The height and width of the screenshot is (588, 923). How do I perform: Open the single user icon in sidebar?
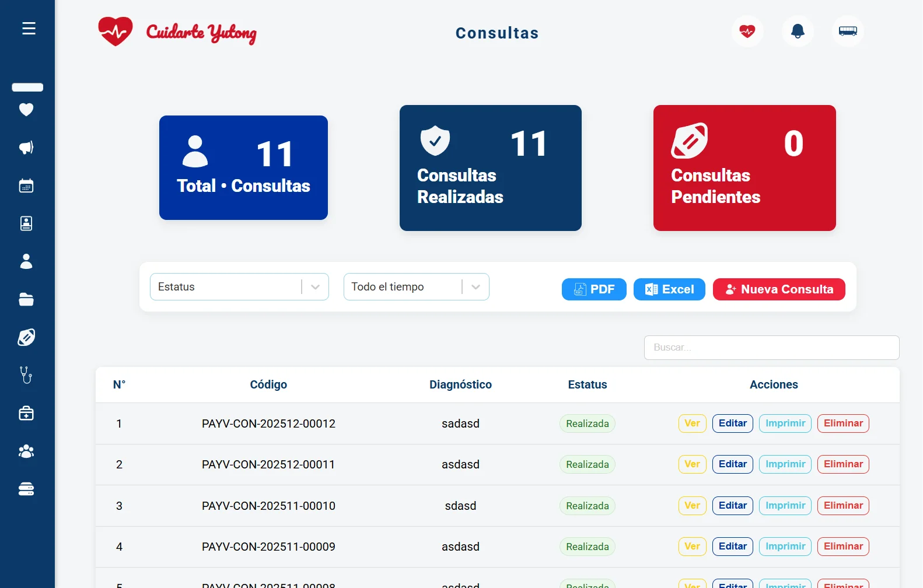26,261
